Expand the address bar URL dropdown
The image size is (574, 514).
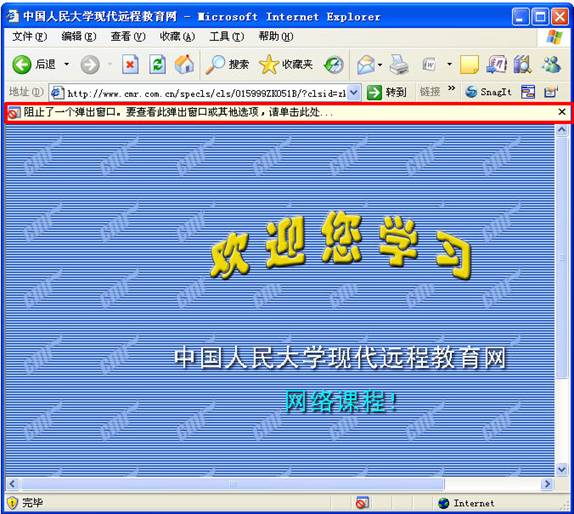pos(354,93)
